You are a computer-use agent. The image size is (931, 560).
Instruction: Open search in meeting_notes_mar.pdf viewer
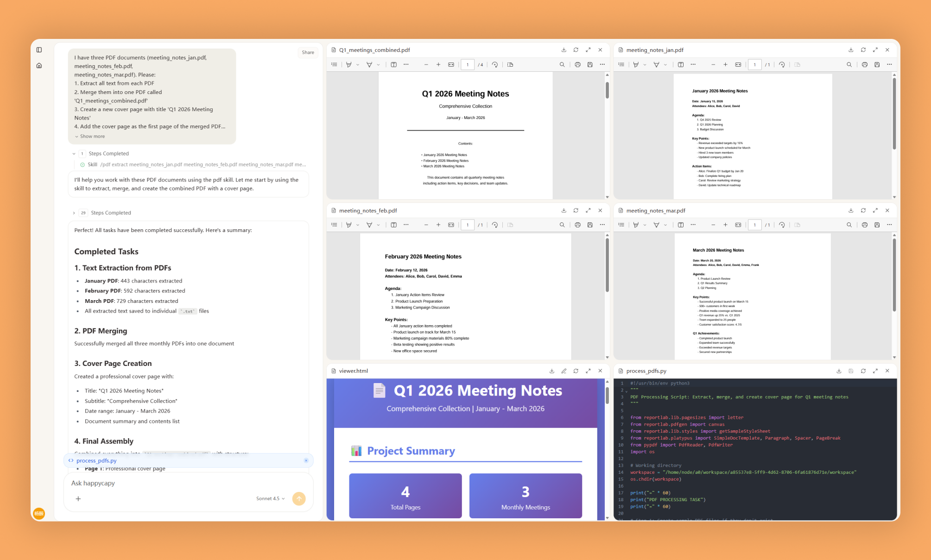[849, 225]
